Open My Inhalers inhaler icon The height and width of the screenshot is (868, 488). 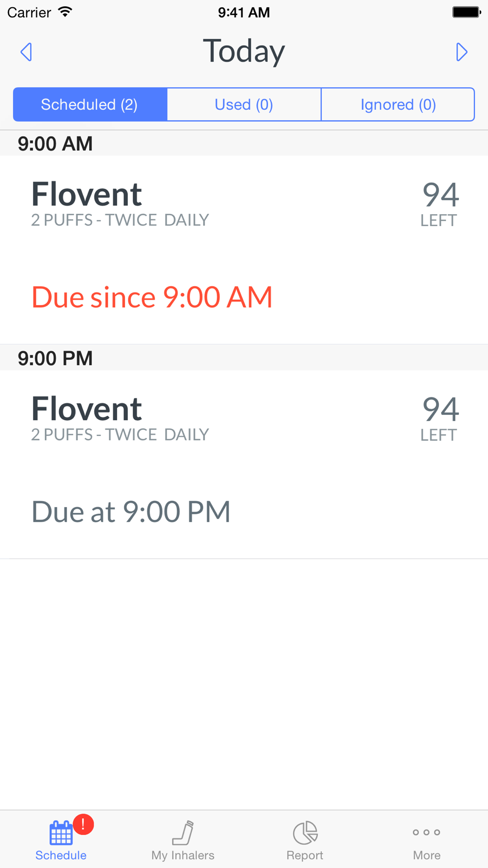[x=183, y=832]
